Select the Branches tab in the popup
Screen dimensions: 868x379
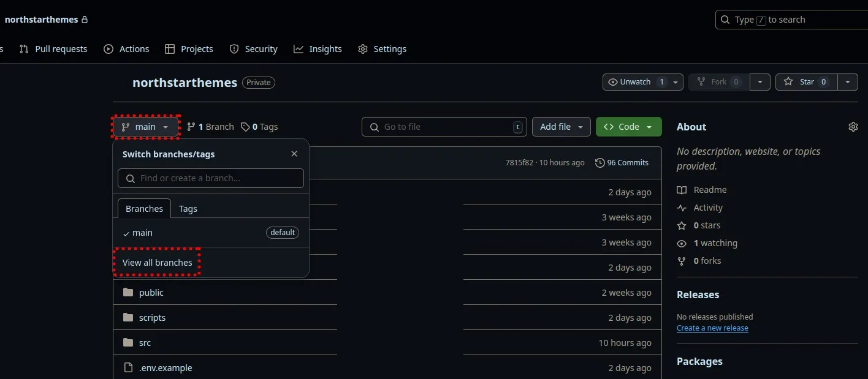click(x=144, y=209)
